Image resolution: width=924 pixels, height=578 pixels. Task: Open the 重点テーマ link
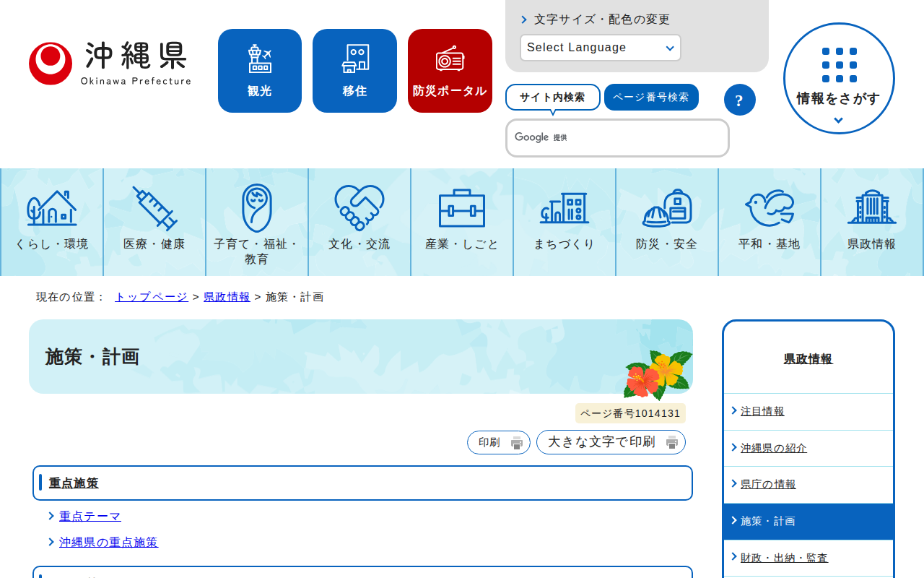[x=90, y=517]
